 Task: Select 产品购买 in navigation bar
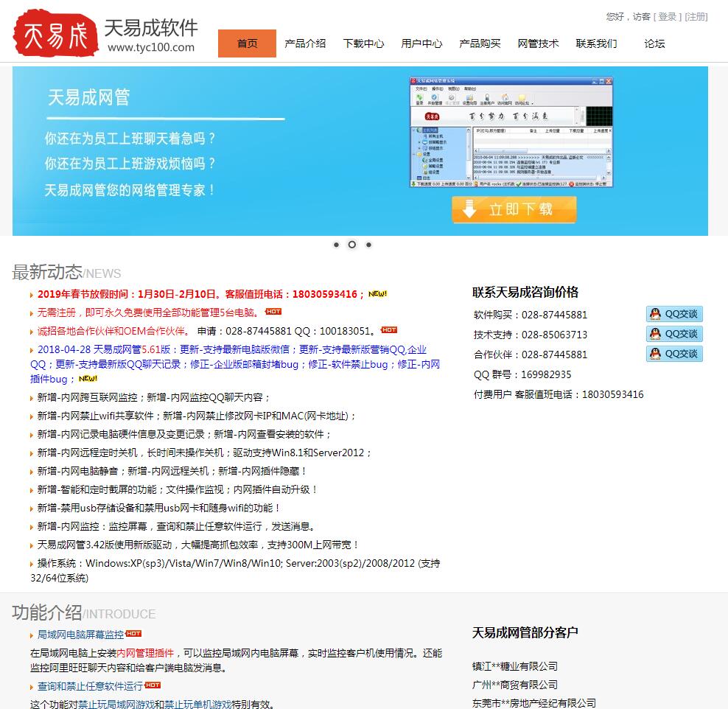point(480,43)
